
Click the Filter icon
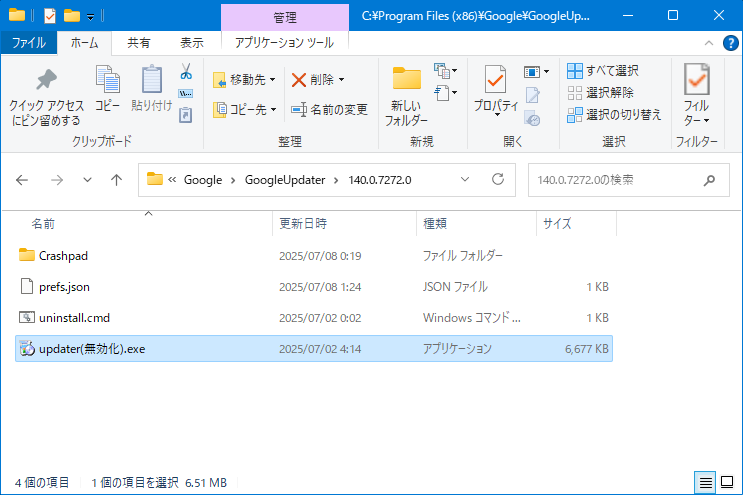(696, 79)
